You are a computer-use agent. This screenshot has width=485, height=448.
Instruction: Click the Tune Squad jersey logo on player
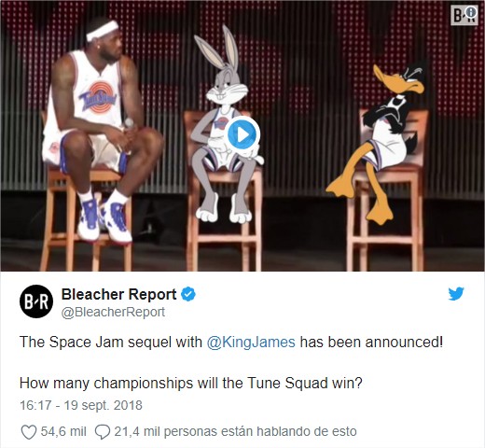(x=98, y=98)
